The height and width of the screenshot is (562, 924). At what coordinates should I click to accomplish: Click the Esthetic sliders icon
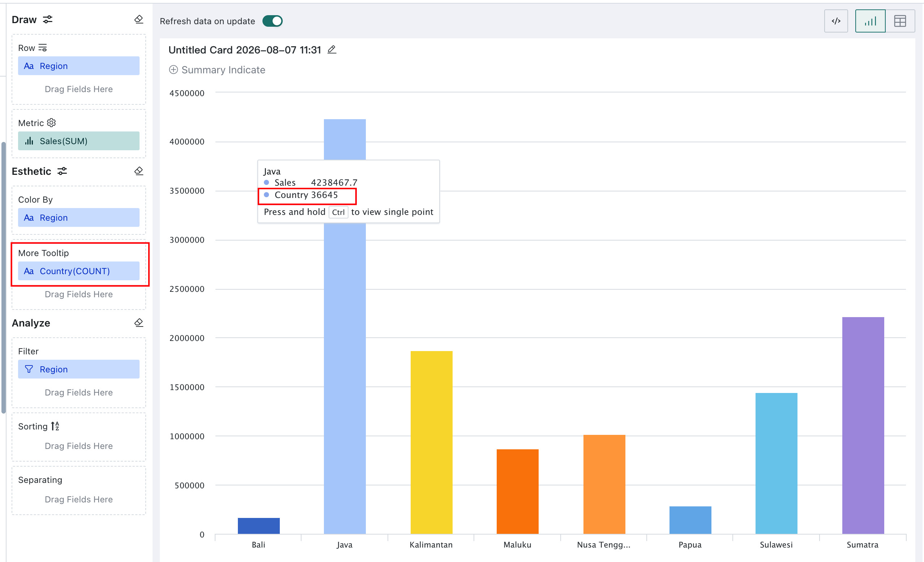pyautogui.click(x=62, y=171)
